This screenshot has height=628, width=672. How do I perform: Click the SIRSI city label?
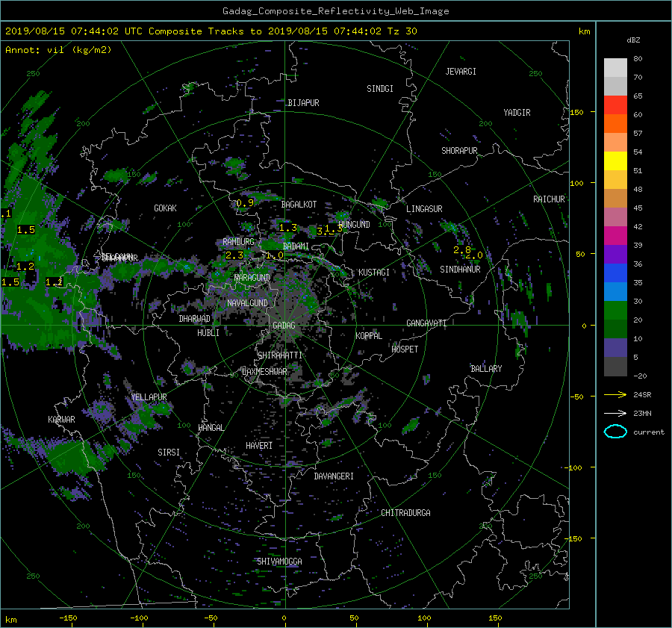(169, 453)
